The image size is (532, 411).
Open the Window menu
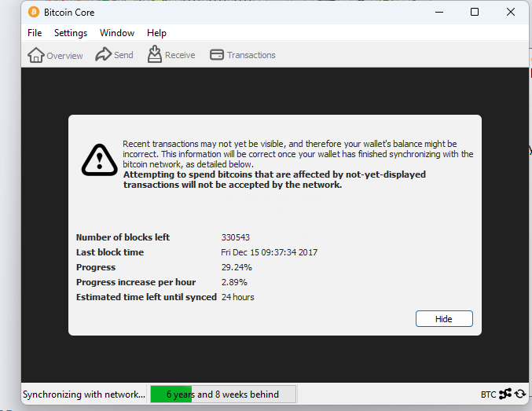(x=117, y=33)
